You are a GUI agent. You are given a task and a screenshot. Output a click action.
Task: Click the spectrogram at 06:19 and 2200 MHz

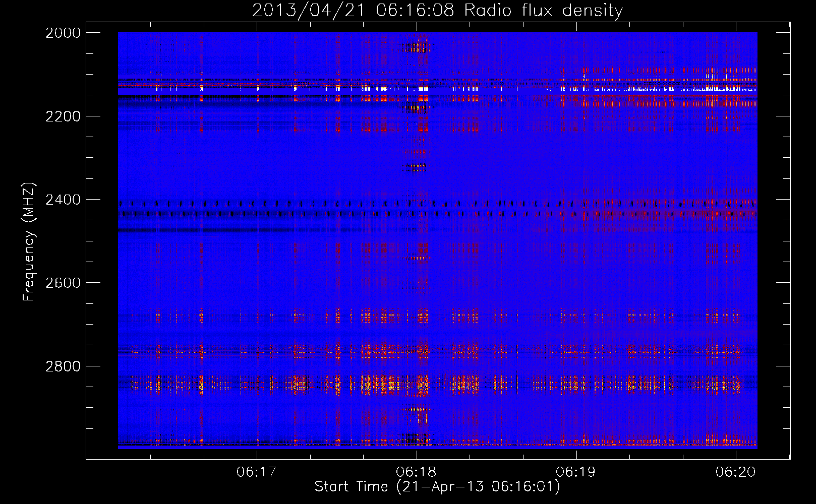576,116
